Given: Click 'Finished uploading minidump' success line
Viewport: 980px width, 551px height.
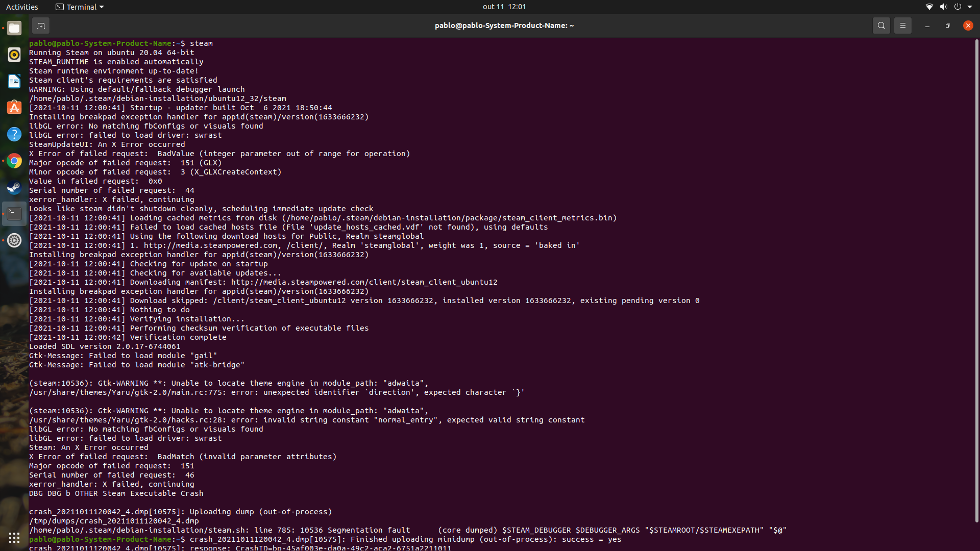Looking at the screenshot, I should (406, 539).
